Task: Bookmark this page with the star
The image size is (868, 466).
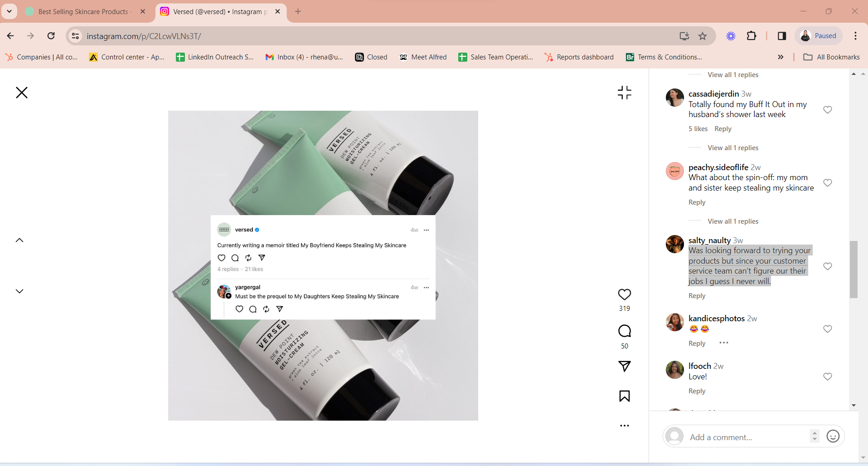Action: 703,36
